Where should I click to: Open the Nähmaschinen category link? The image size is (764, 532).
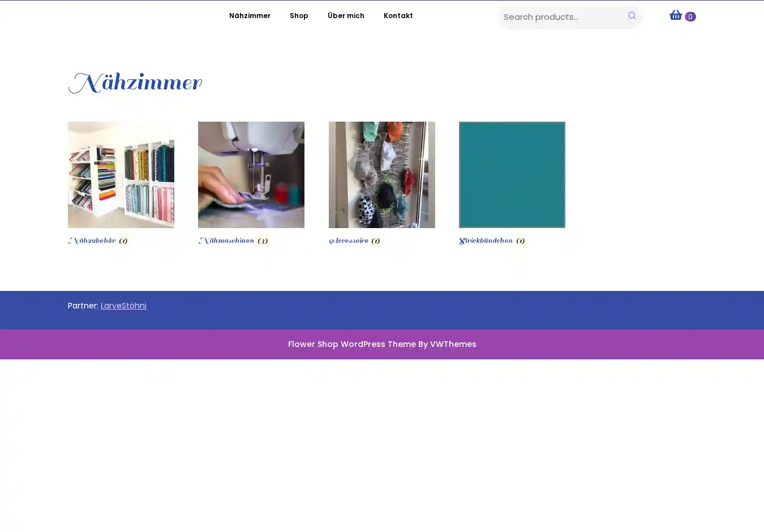point(226,241)
